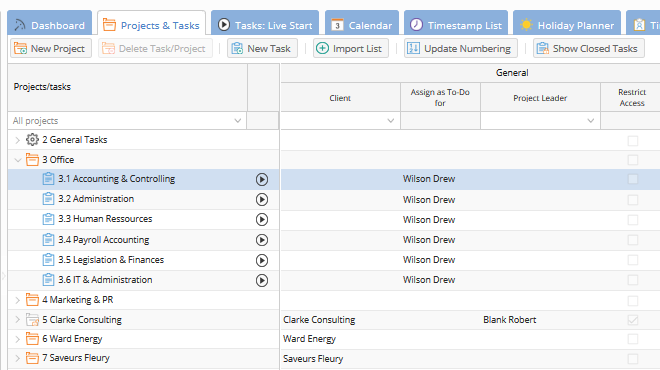Click task icon of 3.6 IT & Administration
The height and width of the screenshot is (370, 660).
48,279
